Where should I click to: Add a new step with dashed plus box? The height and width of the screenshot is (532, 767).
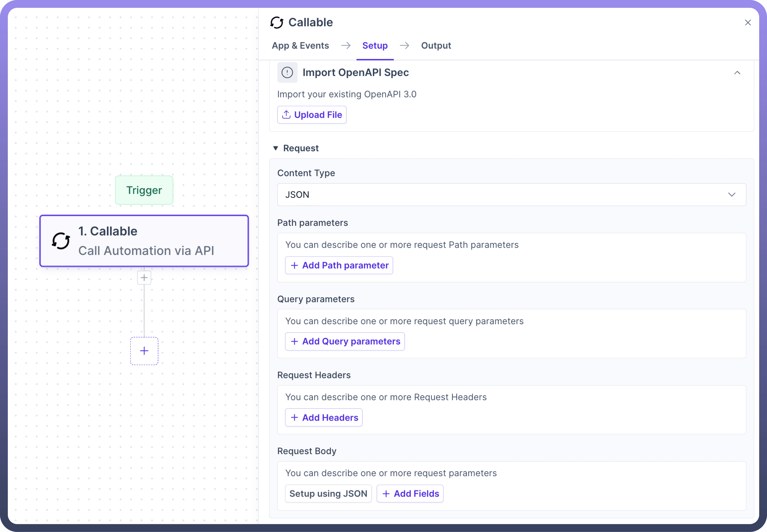click(x=144, y=351)
